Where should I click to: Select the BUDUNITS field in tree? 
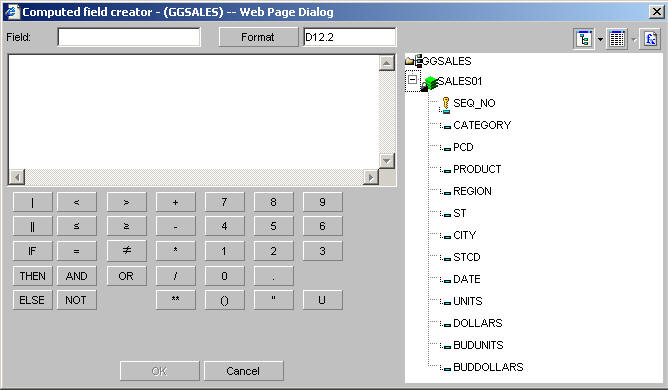coord(478,345)
